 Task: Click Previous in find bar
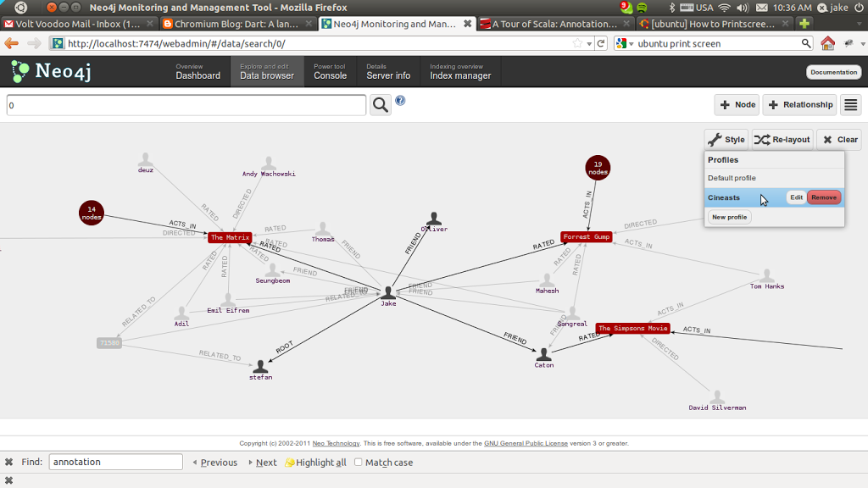point(214,463)
